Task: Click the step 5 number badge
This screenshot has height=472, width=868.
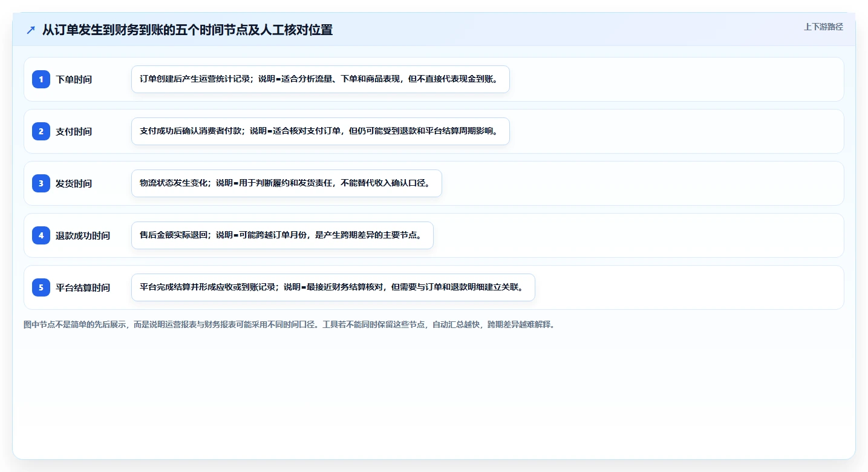Action: tap(41, 287)
